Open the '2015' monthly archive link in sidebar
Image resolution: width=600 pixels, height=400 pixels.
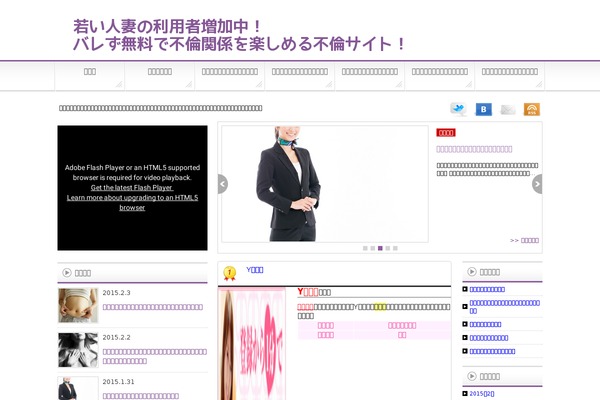[482, 393]
